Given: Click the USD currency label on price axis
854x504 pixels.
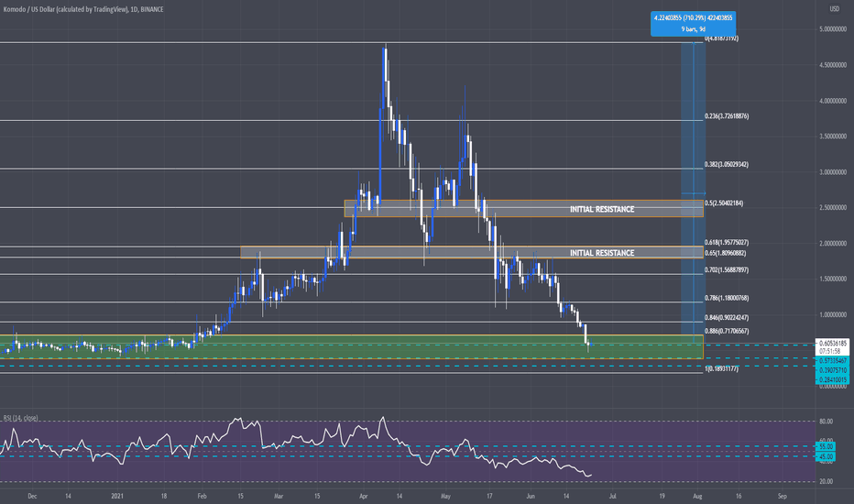Looking at the screenshot, I should [834, 9].
